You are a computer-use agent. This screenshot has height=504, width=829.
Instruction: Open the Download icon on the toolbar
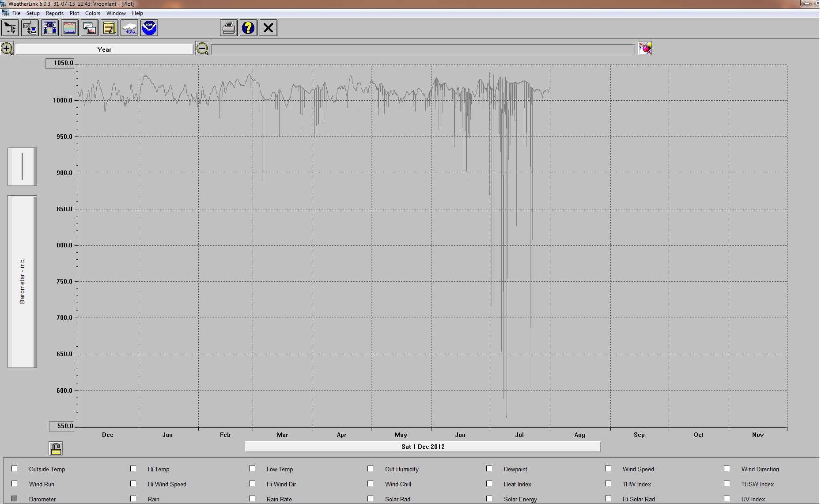30,28
